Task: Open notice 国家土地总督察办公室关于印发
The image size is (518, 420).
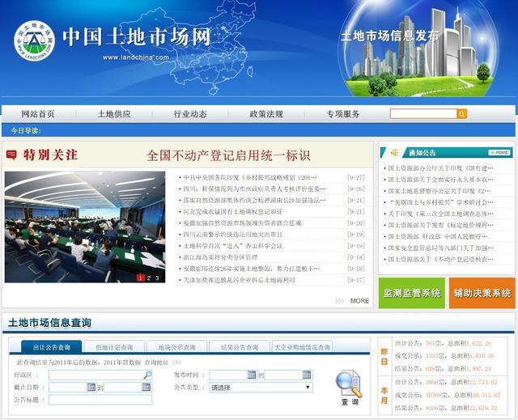Action: [439, 191]
